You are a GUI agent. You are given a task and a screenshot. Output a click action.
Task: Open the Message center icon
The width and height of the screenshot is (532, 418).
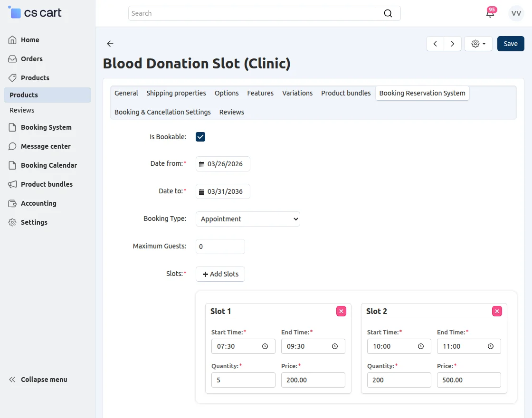pos(12,146)
